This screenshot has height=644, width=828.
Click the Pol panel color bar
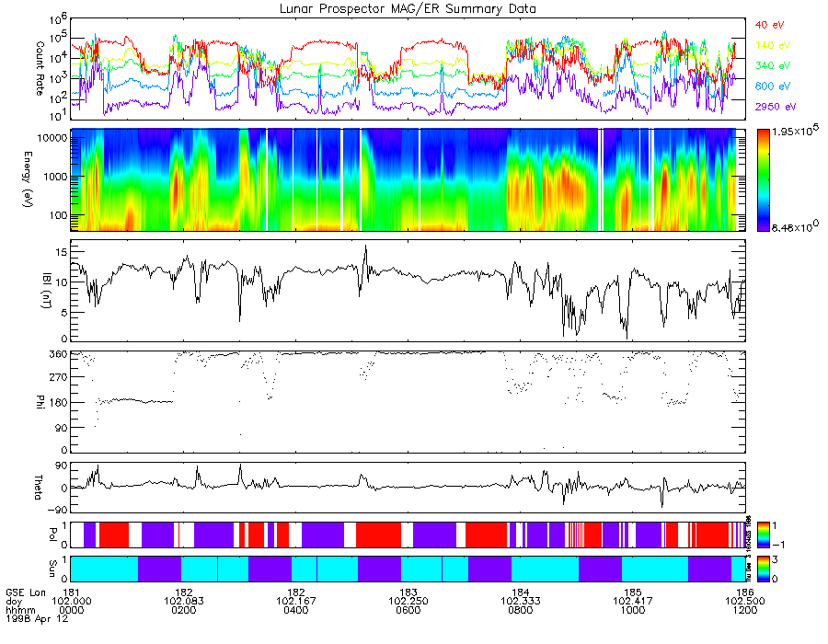pyautogui.click(x=763, y=535)
